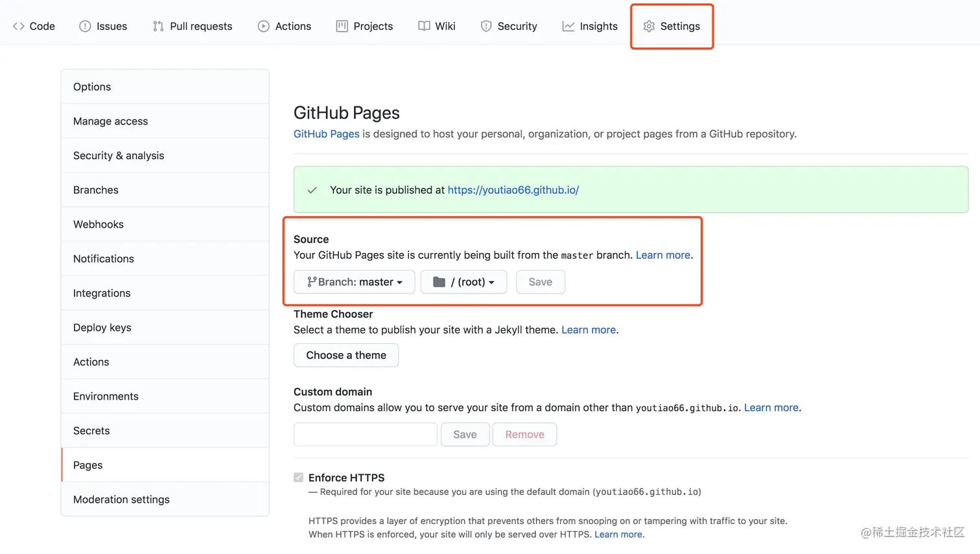The image size is (980, 554).
Task: Open Integrations in sidebar
Action: point(165,293)
